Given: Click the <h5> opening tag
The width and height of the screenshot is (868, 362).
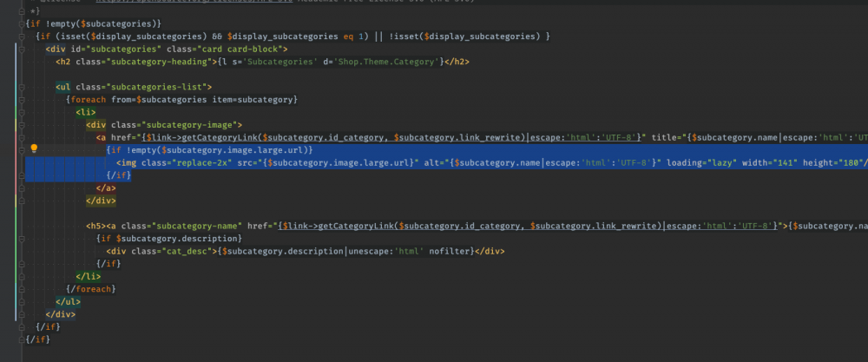Looking at the screenshot, I should click(95, 226).
